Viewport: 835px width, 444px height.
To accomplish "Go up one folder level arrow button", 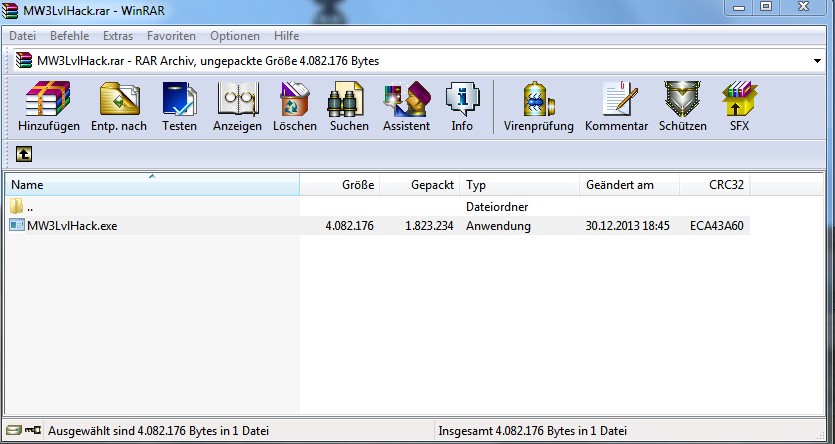I will pyautogui.click(x=23, y=155).
